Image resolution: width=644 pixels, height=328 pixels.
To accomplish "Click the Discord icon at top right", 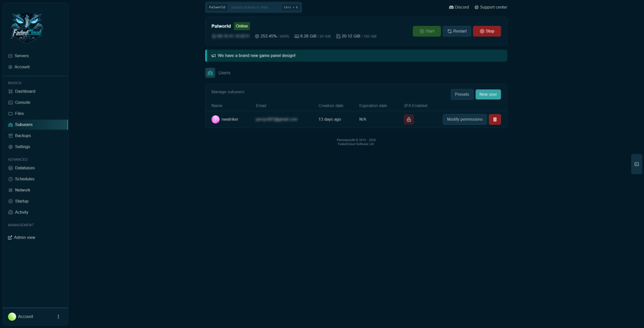I will click(x=451, y=7).
